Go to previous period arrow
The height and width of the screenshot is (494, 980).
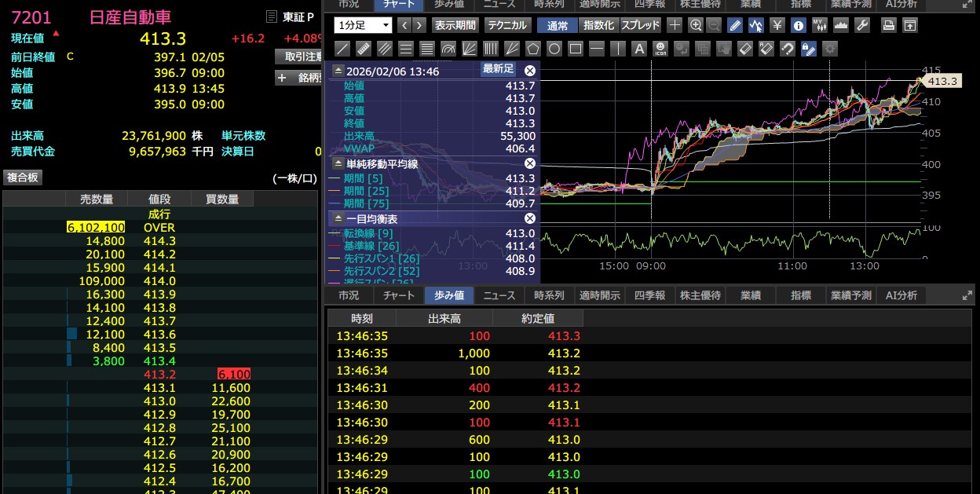click(404, 25)
